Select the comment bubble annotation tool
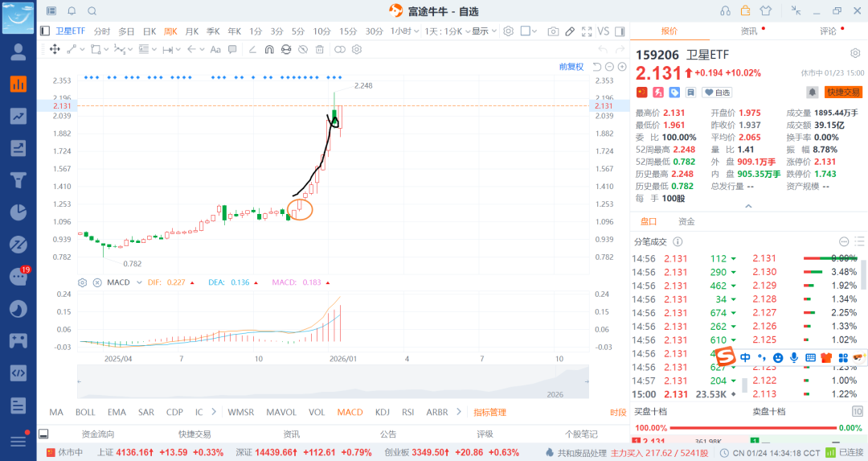868x461 pixels. pyautogui.click(x=232, y=49)
